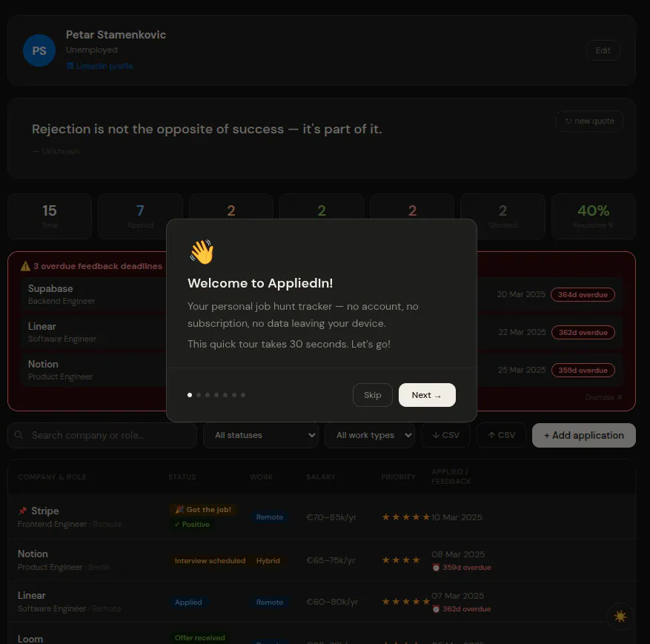Download applications as CSV
The height and width of the screenshot is (644, 650).
(x=445, y=435)
